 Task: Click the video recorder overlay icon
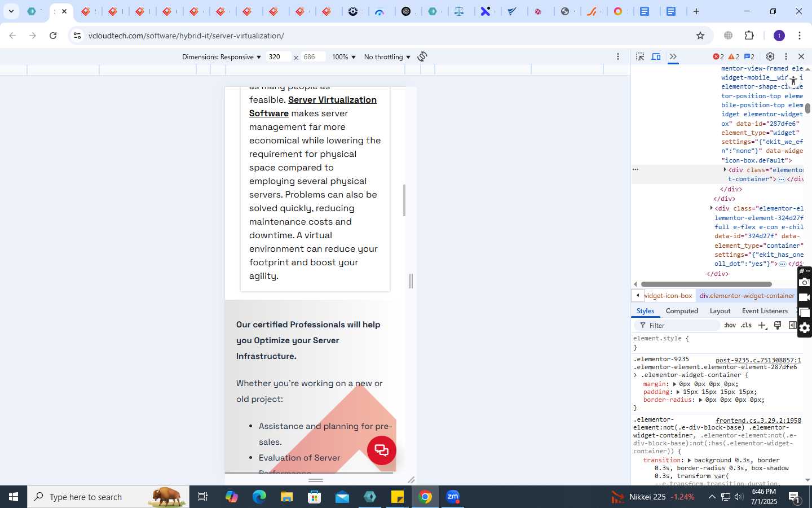pyautogui.click(x=805, y=297)
